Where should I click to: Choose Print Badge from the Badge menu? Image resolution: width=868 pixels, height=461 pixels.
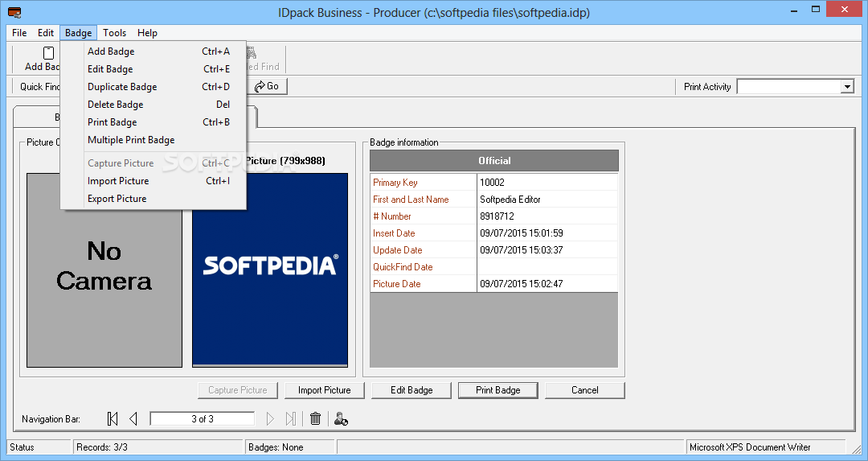(x=154, y=122)
